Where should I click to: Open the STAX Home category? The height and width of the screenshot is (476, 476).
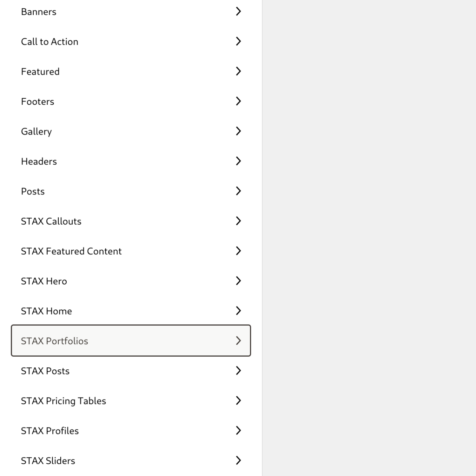(131, 311)
